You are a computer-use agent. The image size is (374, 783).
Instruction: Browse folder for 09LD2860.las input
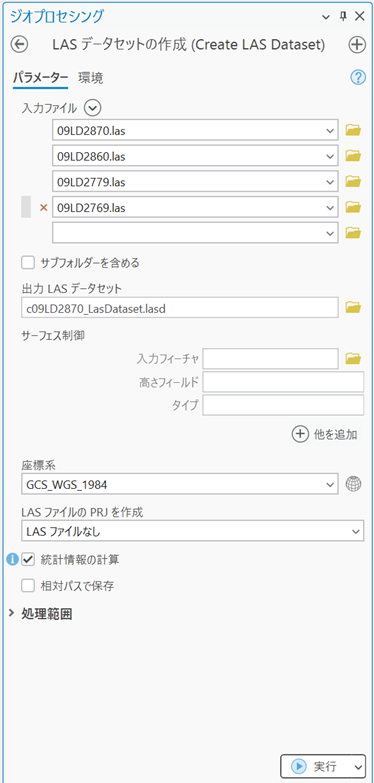(353, 156)
